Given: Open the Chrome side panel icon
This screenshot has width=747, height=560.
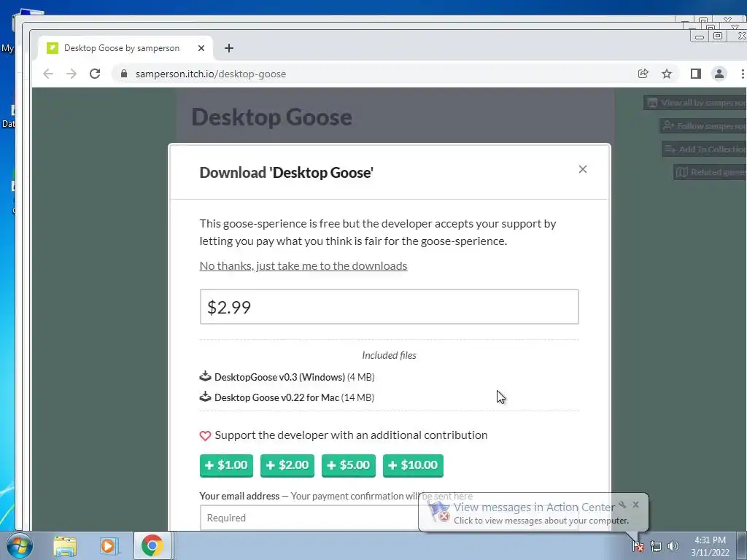Looking at the screenshot, I should [695, 74].
